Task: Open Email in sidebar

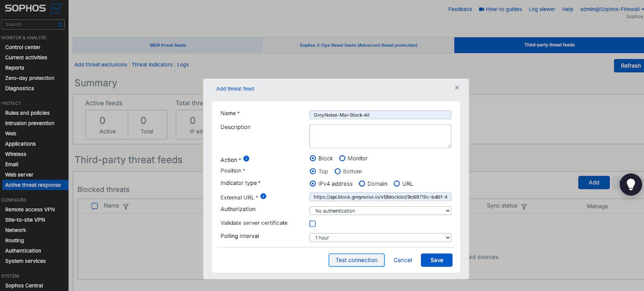Action: coord(12,164)
